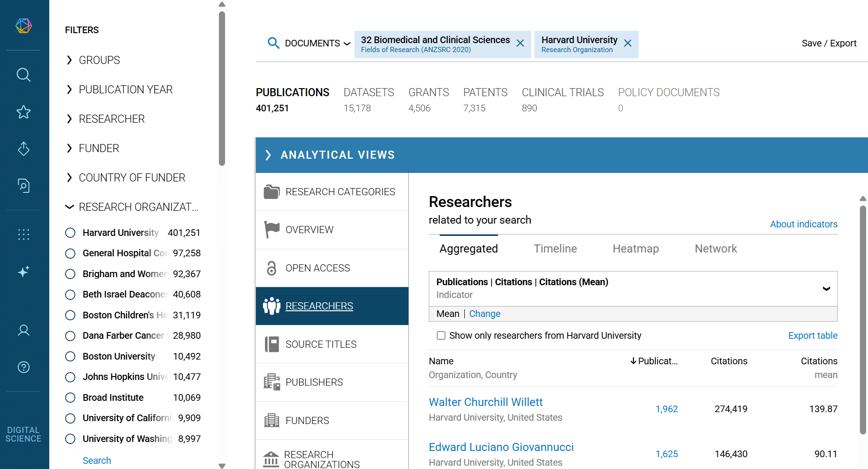This screenshot has height=469, width=868.
Task: Click the Export table link
Action: pyautogui.click(x=813, y=335)
